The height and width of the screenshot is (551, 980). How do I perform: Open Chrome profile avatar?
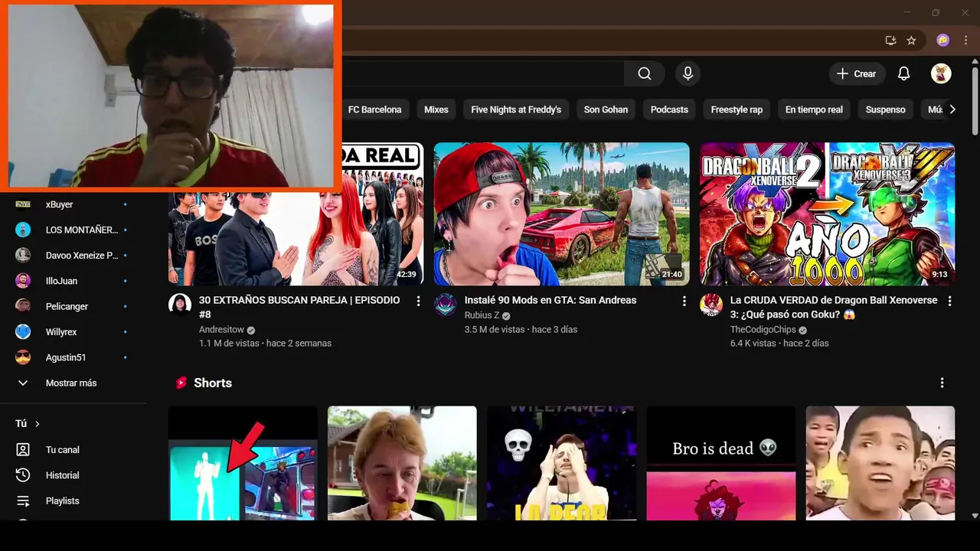[x=943, y=40]
